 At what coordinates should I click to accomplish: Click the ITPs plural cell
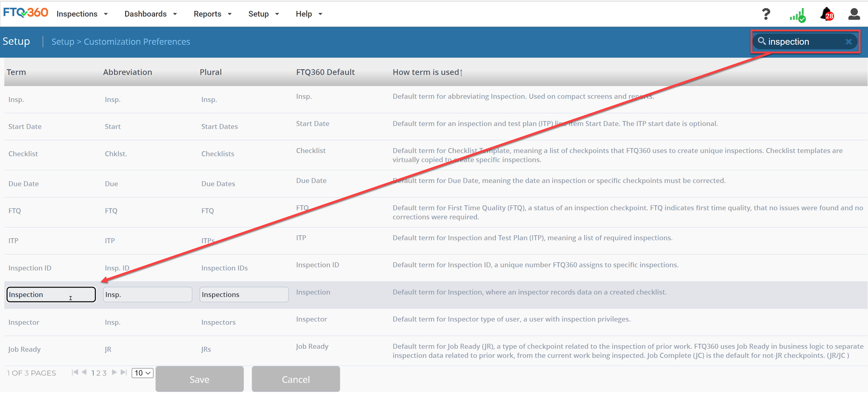pos(208,241)
